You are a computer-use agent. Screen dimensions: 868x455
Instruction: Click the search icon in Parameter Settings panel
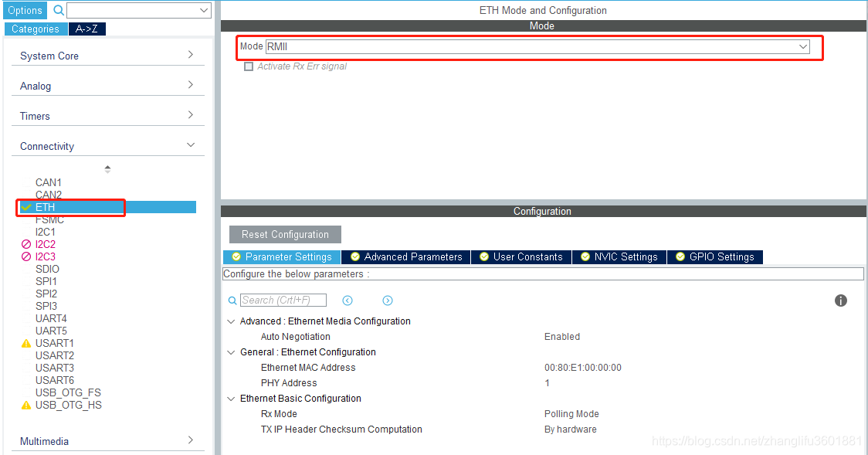pos(232,301)
